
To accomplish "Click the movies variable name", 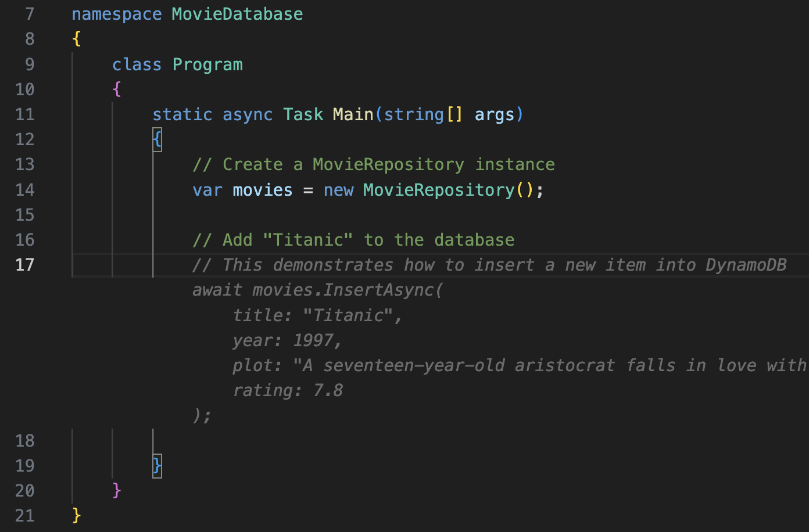I will pos(262,189).
